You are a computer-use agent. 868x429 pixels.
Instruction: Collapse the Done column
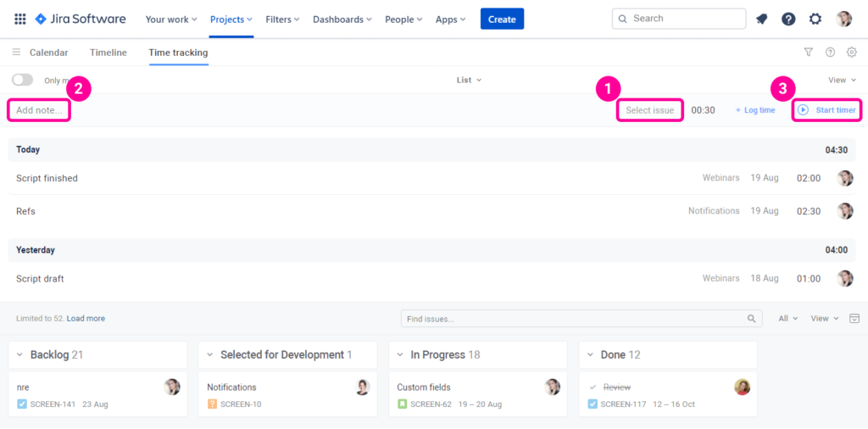point(590,355)
